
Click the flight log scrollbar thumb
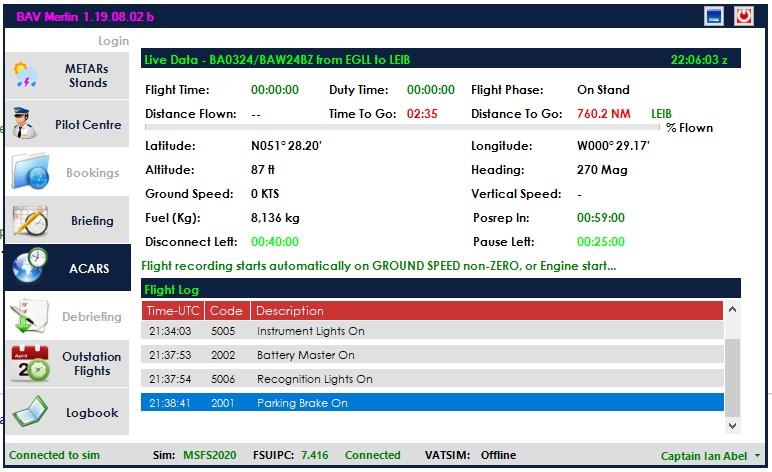tap(733, 378)
